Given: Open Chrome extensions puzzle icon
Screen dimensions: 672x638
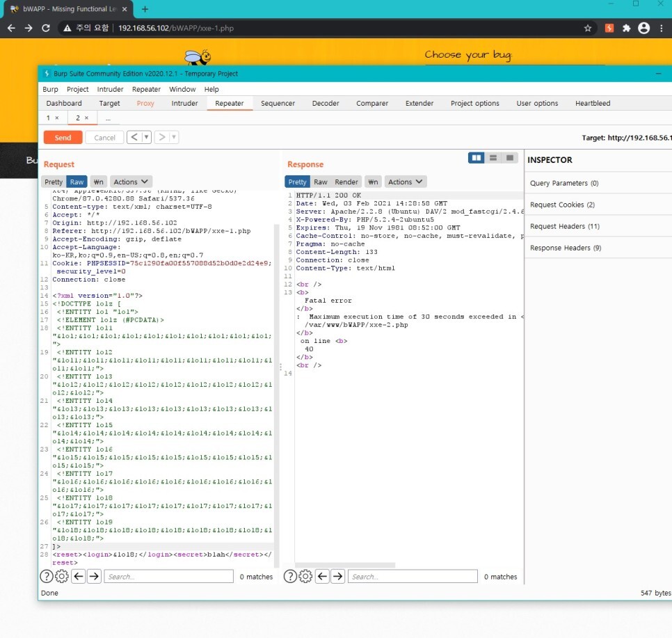Looking at the screenshot, I should 627,29.
